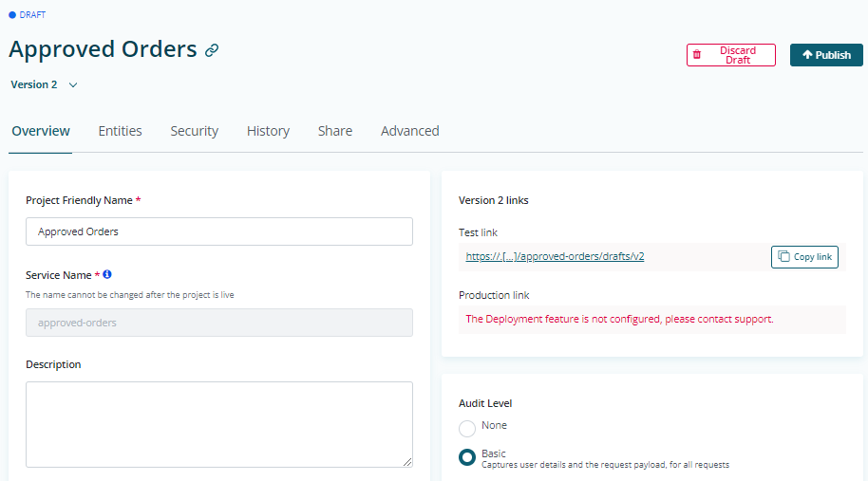Click inside the Description text area

[x=219, y=424]
